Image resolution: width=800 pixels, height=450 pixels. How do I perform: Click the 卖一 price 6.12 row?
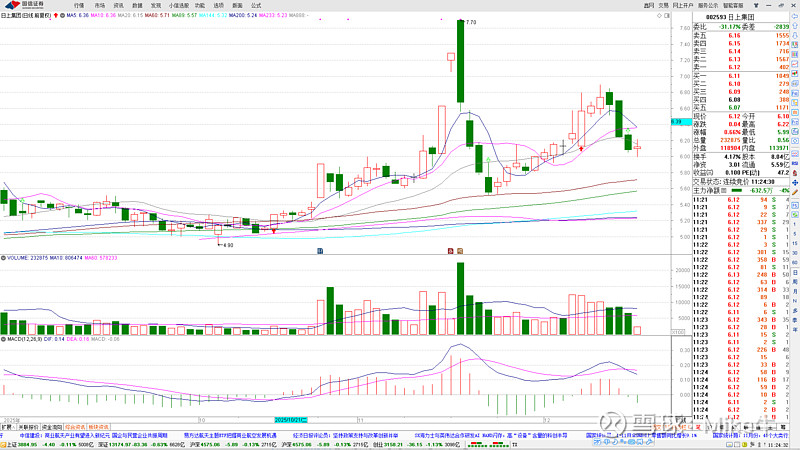pyautogui.click(x=741, y=67)
